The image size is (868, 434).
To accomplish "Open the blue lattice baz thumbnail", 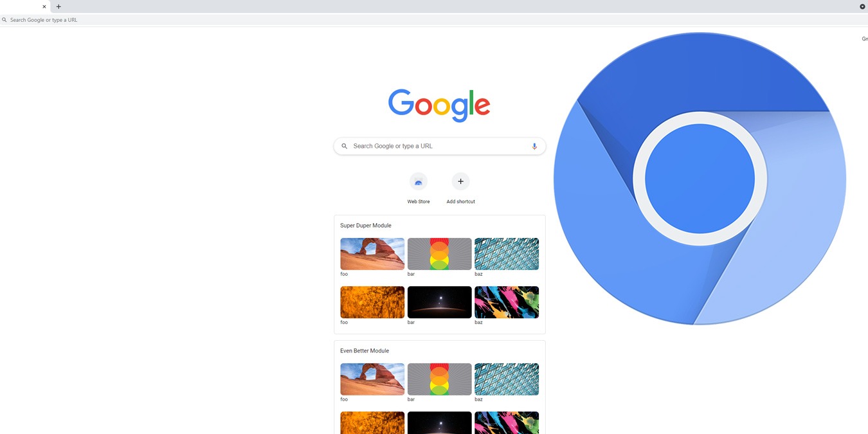I will click(x=507, y=253).
